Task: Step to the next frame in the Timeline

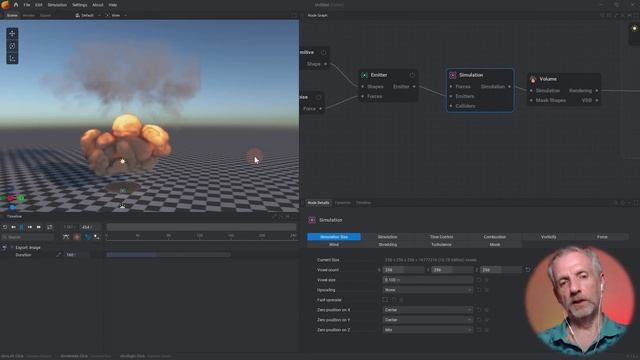Action: point(30,227)
